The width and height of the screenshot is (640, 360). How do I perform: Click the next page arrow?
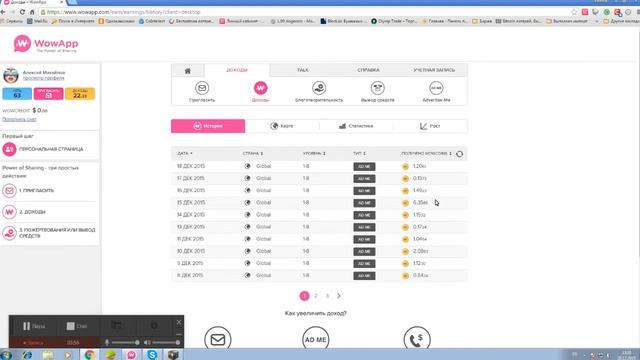338,296
